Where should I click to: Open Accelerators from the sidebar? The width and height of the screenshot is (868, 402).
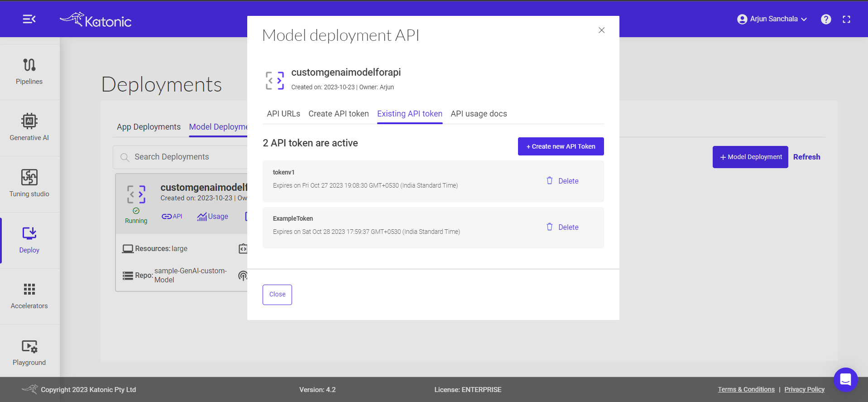(29, 296)
